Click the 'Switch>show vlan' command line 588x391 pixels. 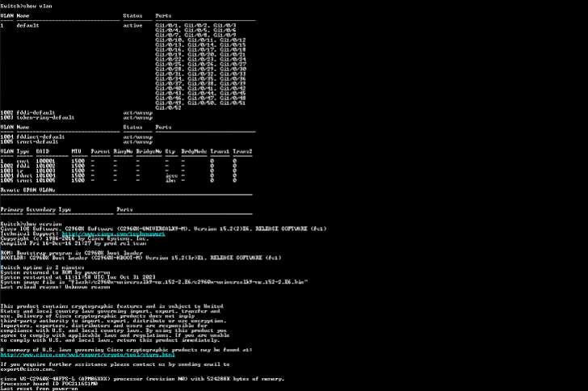click(26, 6)
